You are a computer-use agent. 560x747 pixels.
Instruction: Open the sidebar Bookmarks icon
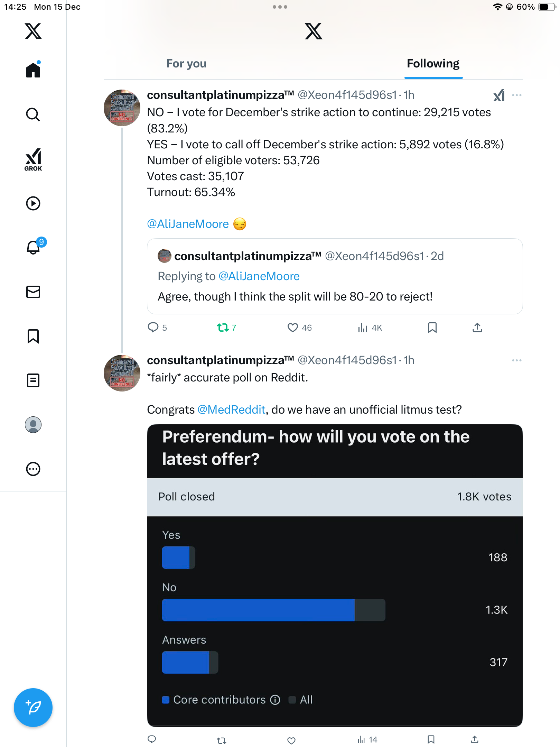coord(33,336)
